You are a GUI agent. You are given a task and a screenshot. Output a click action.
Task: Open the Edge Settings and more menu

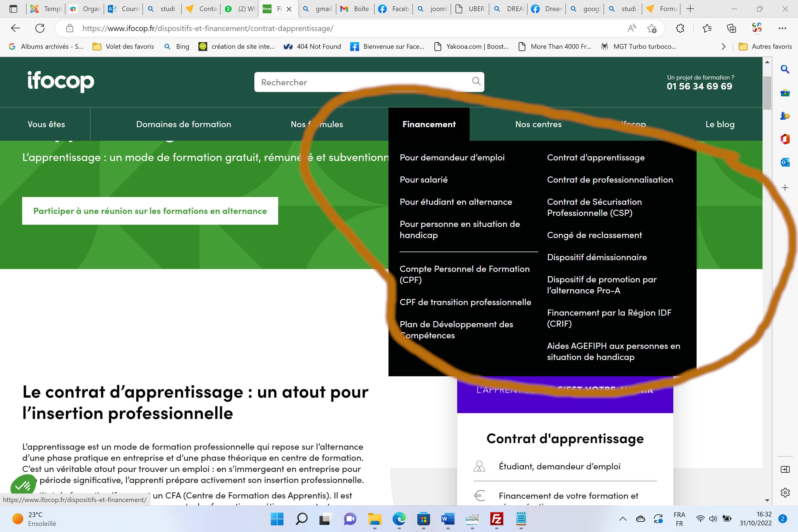(x=782, y=28)
